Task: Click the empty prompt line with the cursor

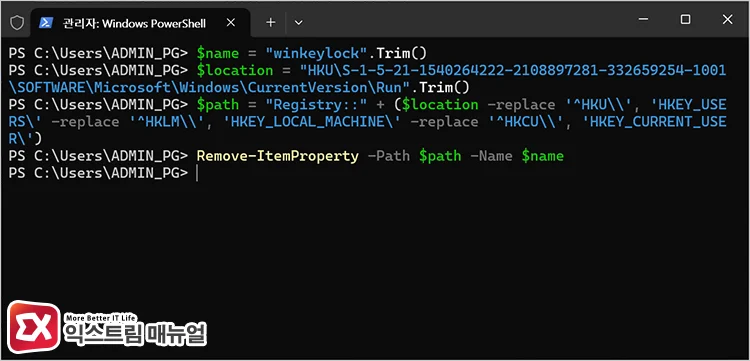Action: pos(103,173)
